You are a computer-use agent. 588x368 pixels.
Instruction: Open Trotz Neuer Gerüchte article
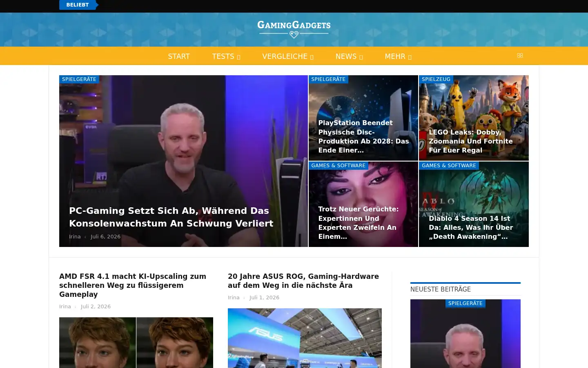pos(359,223)
